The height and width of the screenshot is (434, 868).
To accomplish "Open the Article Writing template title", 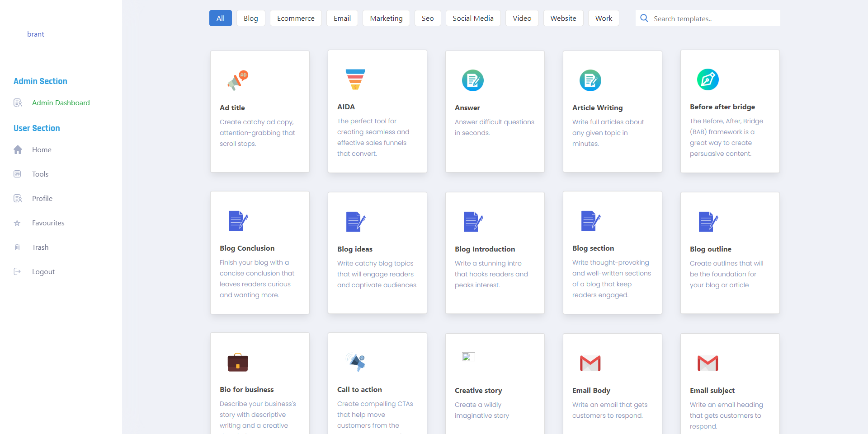I will pos(597,108).
